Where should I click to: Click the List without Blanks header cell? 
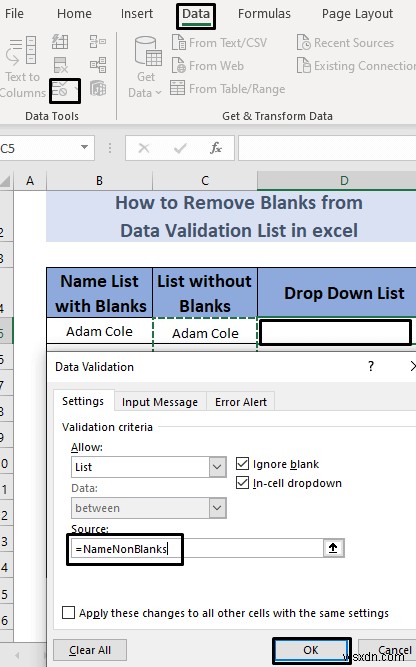tap(205, 293)
